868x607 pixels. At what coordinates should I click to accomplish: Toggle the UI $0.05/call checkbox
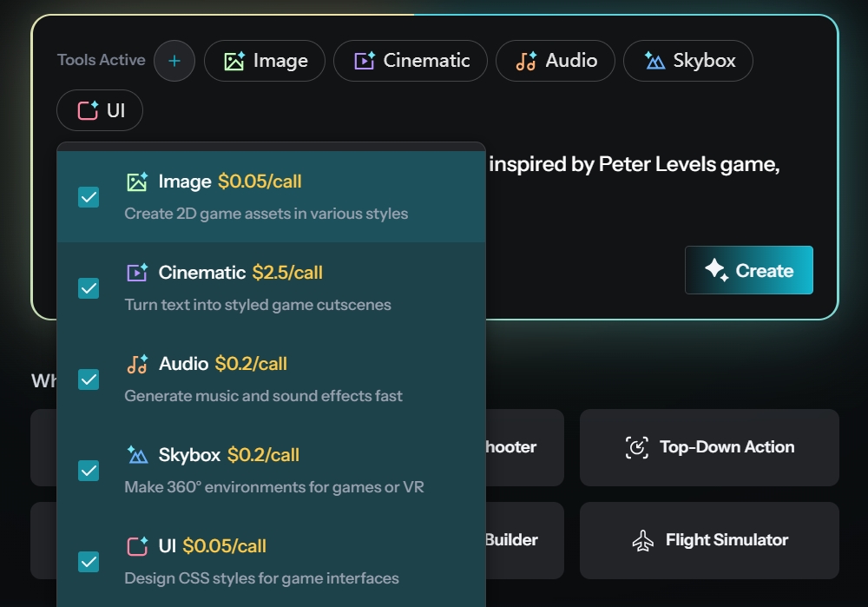click(x=89, y=562)
